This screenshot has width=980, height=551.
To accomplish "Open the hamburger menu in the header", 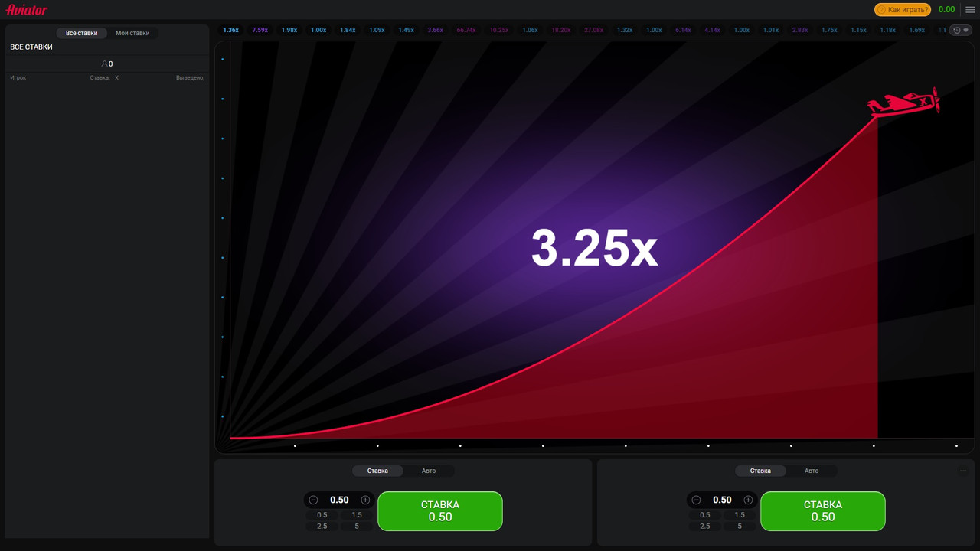I will 970,10.
